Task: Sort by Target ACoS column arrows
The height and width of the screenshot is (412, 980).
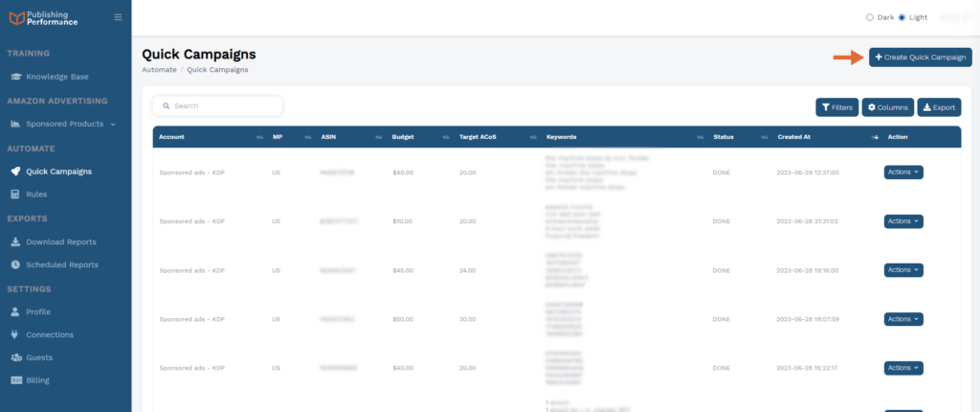Action: pos(533,137)
